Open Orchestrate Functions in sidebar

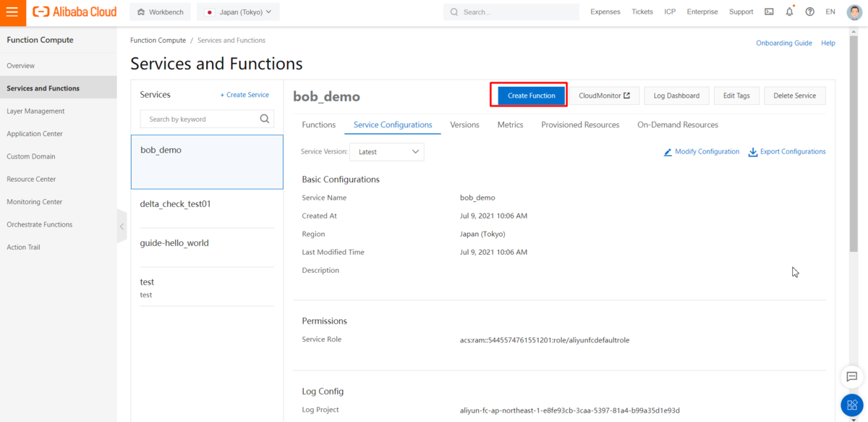pos(58,224)
